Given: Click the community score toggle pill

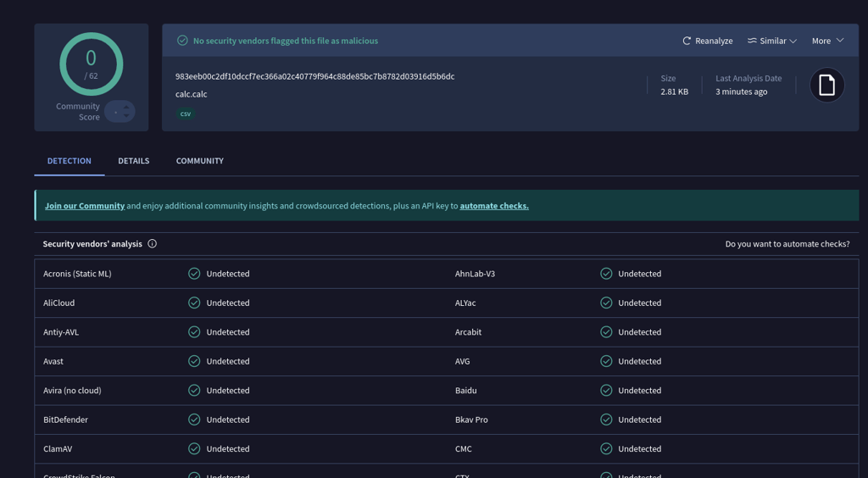Looking at the screenshot, I should pos(120,112).
